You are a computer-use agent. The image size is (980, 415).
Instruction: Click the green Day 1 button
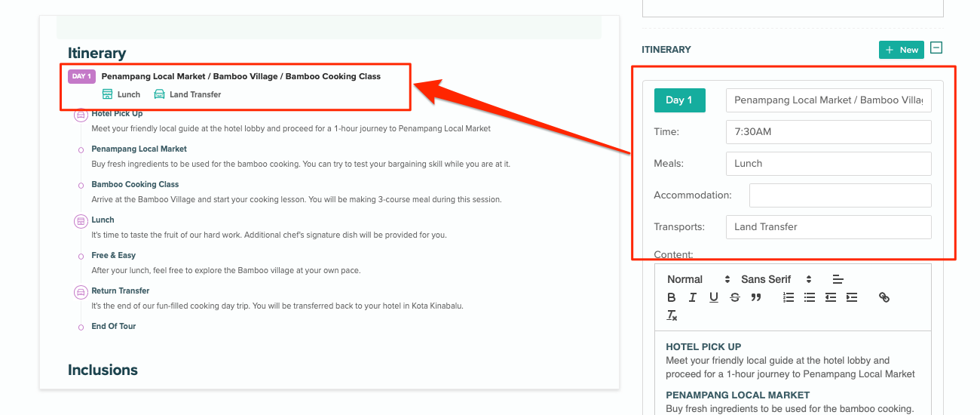click(679, 100)
